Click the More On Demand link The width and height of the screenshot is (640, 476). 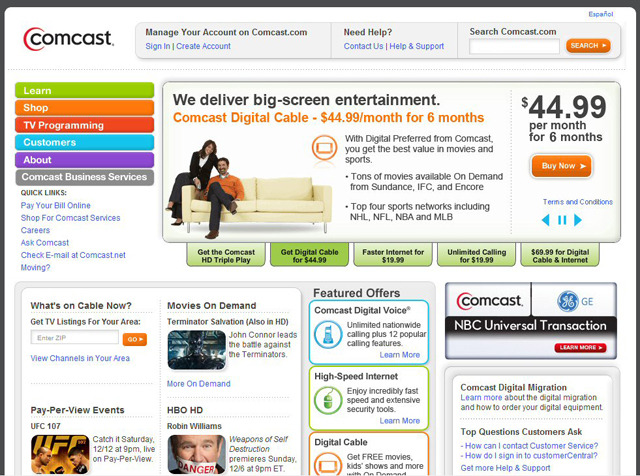pos(198,384)
